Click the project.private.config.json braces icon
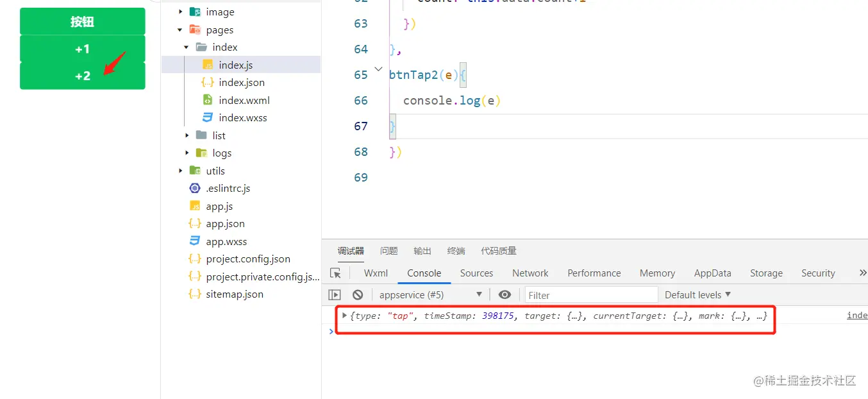Viewport: 868px width, 399px height. [195, 276]
